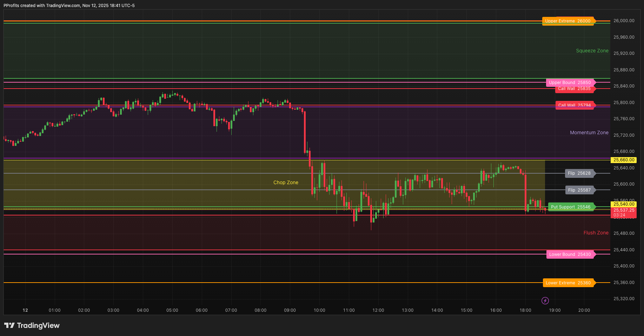Select the Chop Zone label

(286, 182)
